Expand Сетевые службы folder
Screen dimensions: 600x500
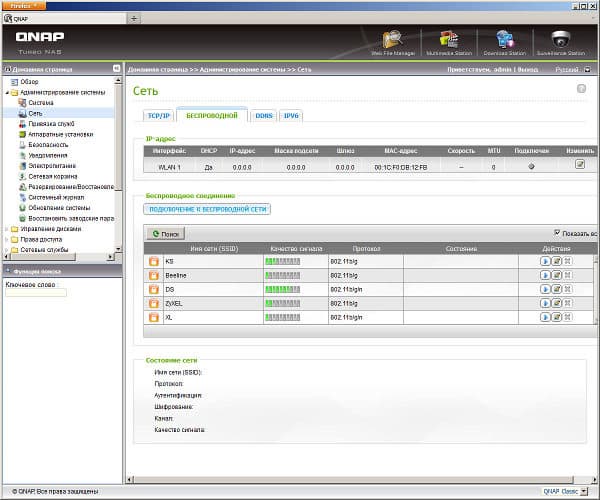click(7, 250)
